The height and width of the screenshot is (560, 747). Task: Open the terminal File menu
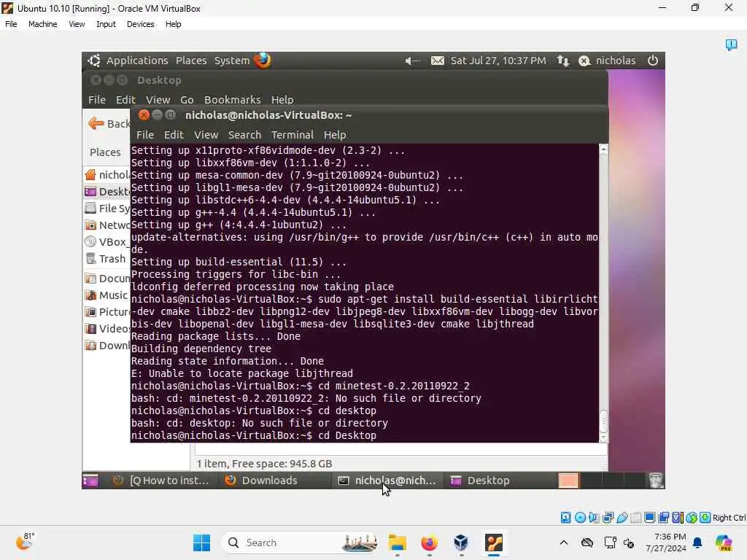[145, 135]
